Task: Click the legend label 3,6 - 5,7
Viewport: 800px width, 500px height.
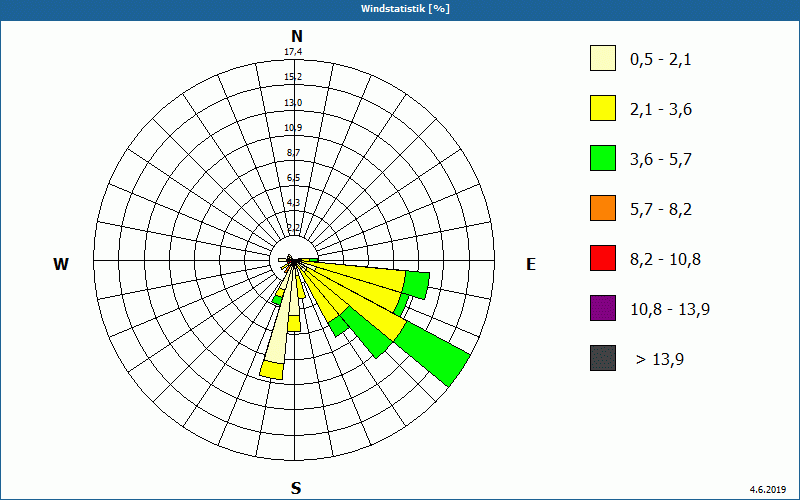Action: (661, 160)
